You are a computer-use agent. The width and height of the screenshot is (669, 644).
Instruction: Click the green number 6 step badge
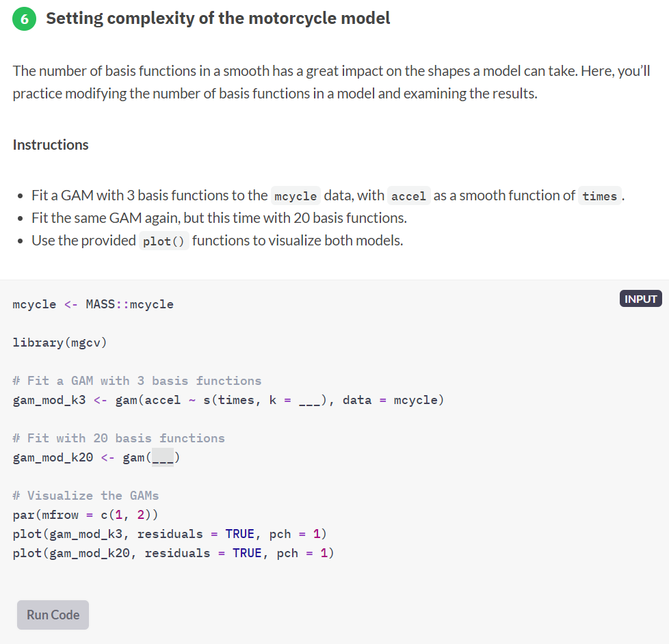[25, 18]
